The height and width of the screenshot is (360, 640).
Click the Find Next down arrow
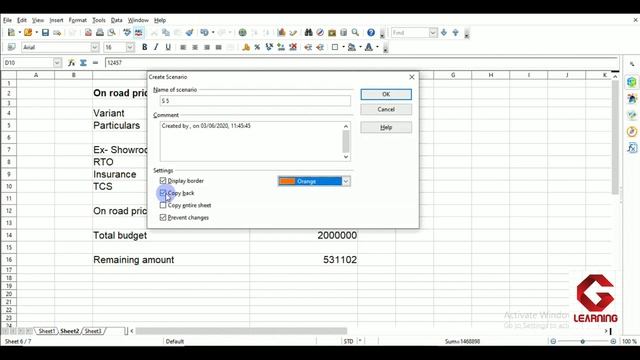(x=444, y=33)
